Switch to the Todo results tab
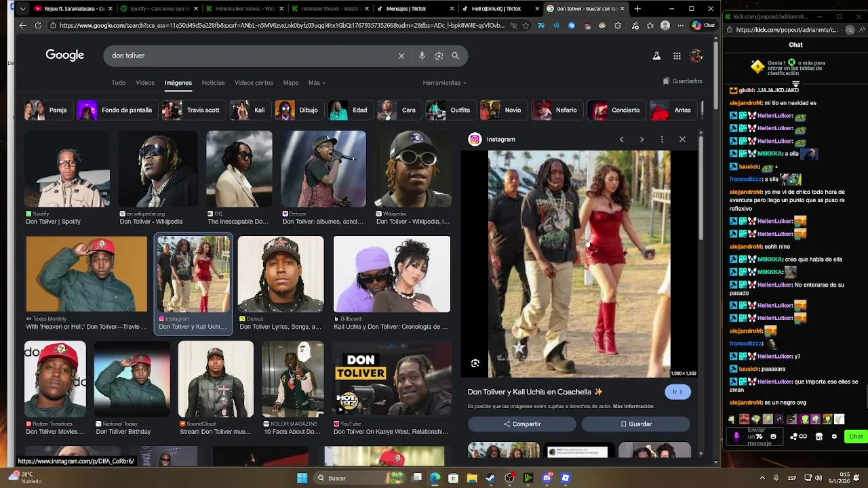 (x=119, y=83)
